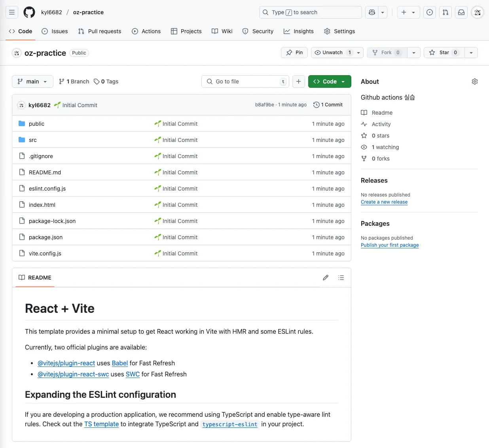Focus the Type to search field
This screenshot has width=489, height=448.
[311, 12]
